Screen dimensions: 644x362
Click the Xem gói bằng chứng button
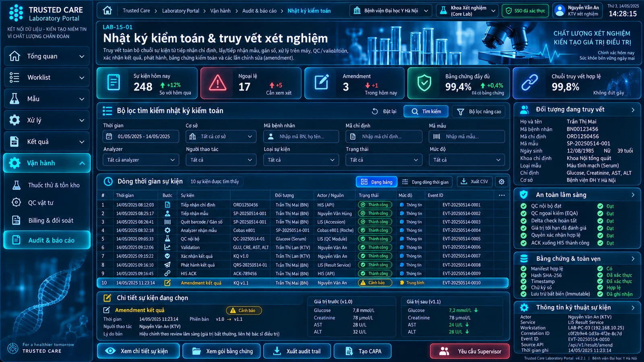pyautogui.click(x=221, y=351)
